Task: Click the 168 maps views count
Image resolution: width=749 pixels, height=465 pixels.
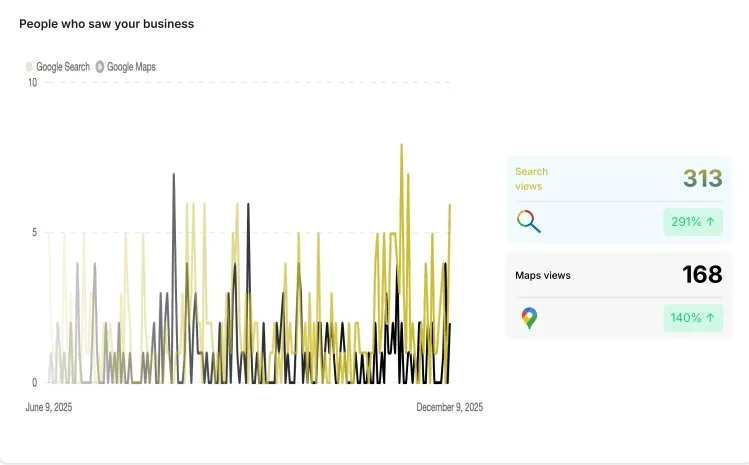Action: [702, 275]
